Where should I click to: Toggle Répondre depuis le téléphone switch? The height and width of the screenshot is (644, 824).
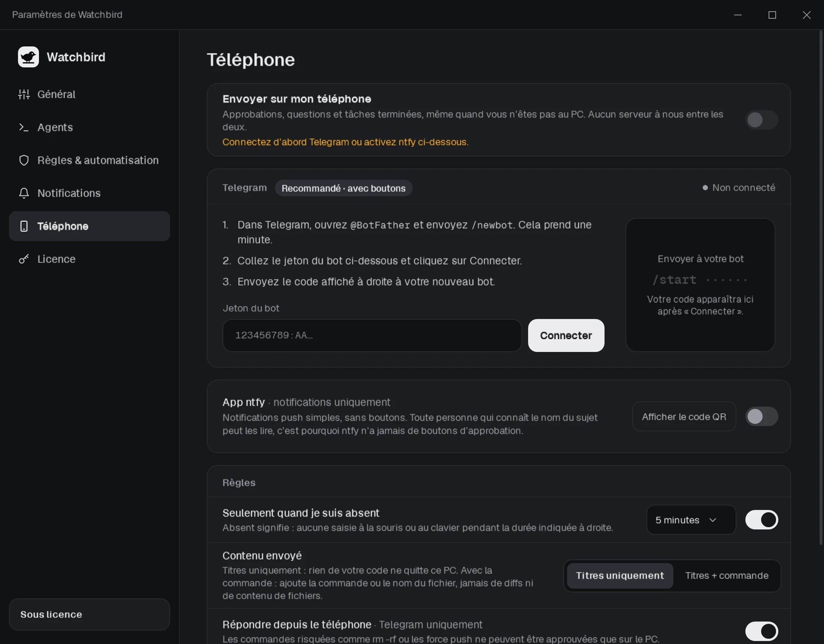(x=761, y=631)
